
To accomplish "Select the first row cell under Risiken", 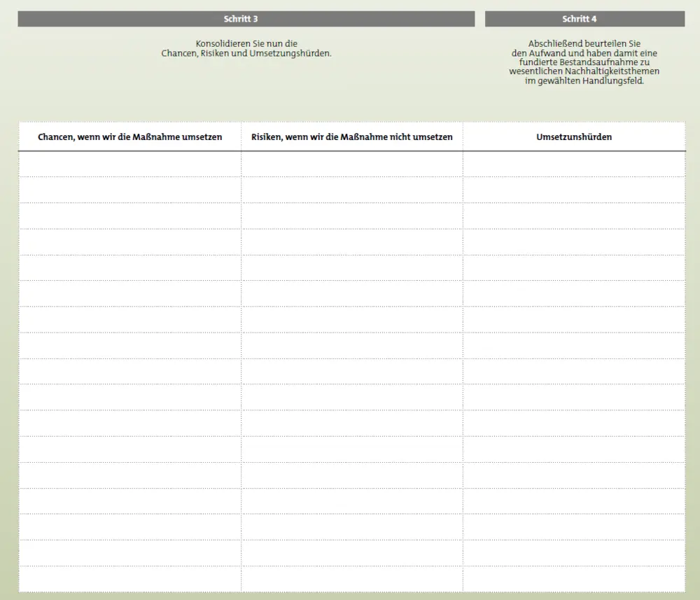I will (351, 164).
